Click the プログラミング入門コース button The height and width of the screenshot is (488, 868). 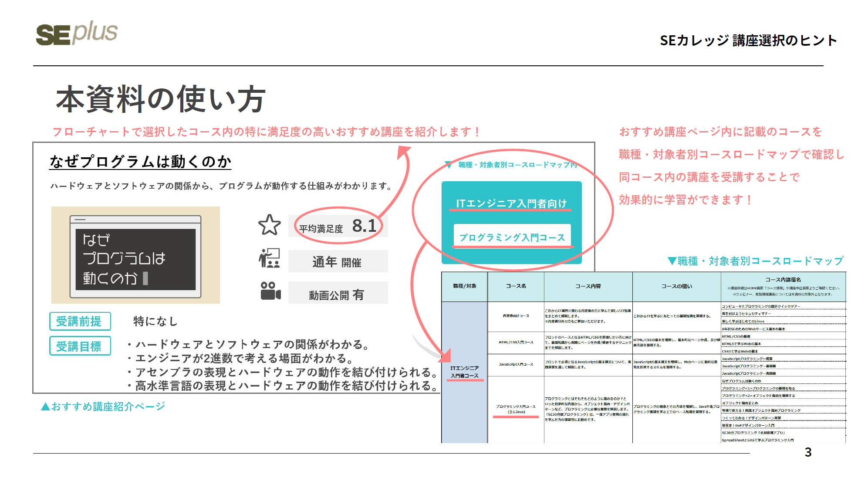pyautogui.click(x=512, y=236)
